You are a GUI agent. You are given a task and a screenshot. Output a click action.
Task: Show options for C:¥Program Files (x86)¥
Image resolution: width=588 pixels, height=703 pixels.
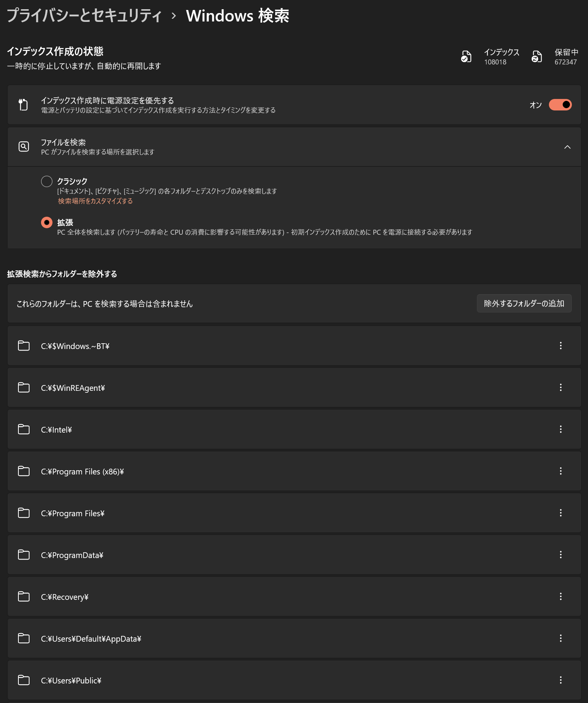coord(560,471)
